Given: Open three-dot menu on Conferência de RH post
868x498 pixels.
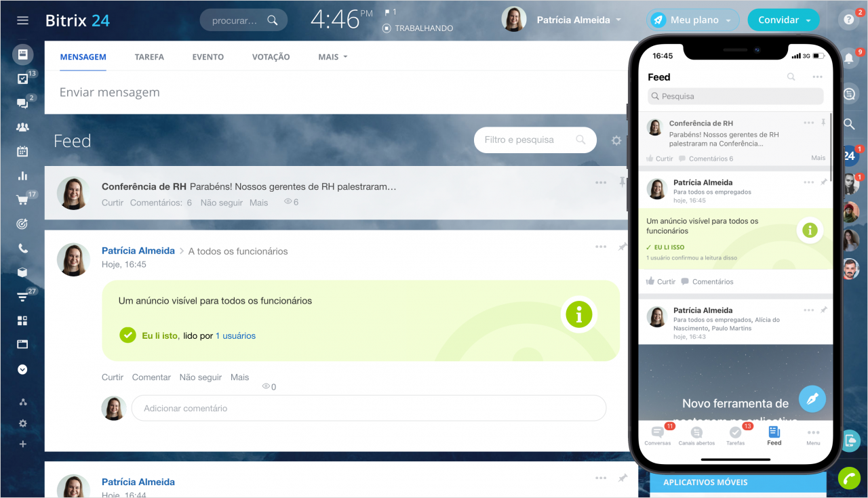Looking at the screenshot, I should (x=601, y=182).
